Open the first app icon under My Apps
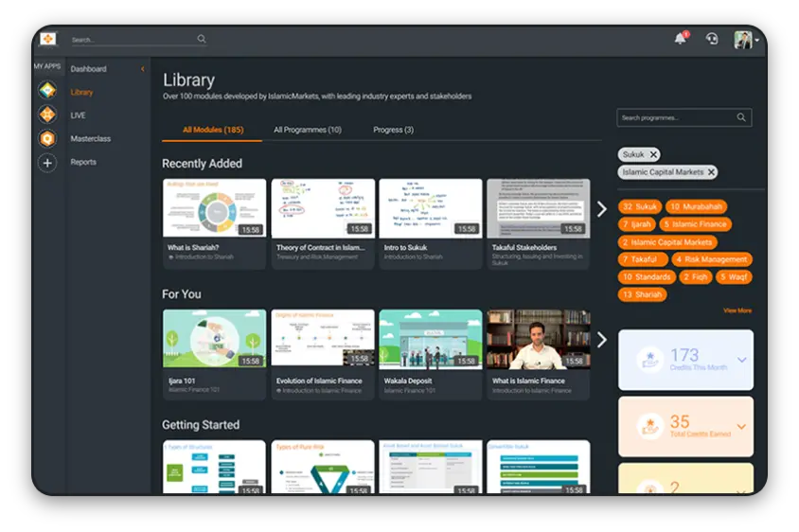Viewport: 799px width, 532px height. click(x=47, y=91)
